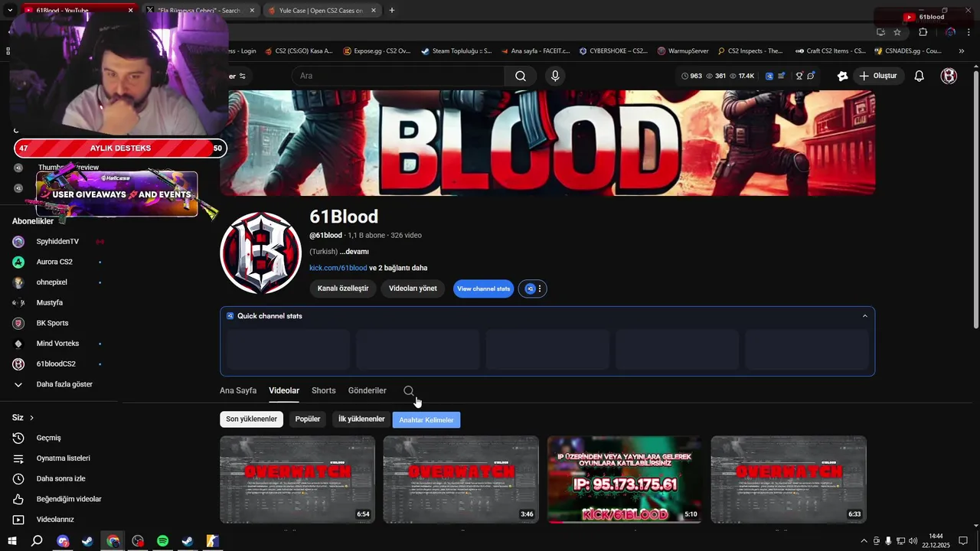Collapse the Quick channel stats panel
The height and width of the screenshot is (551, 980).
coord(865,316)
